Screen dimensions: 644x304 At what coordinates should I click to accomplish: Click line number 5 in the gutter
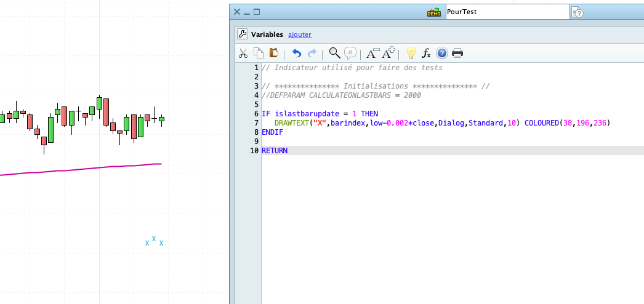click(x=256, y=105)
